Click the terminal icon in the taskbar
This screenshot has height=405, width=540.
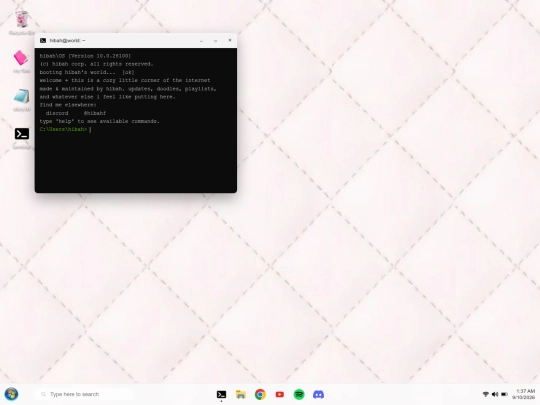[221, 394]
